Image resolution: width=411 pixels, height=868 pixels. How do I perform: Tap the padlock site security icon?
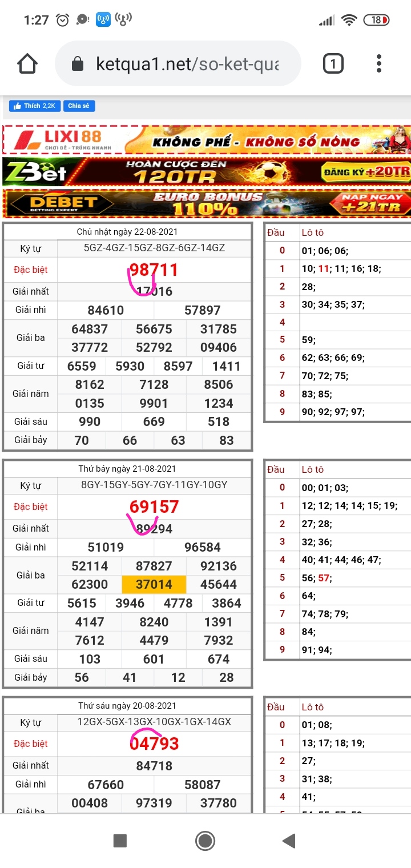pos(78,64)
